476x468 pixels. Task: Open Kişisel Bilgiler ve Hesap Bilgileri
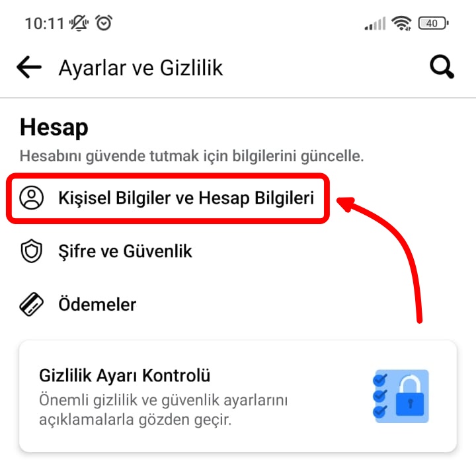point(167,198)
